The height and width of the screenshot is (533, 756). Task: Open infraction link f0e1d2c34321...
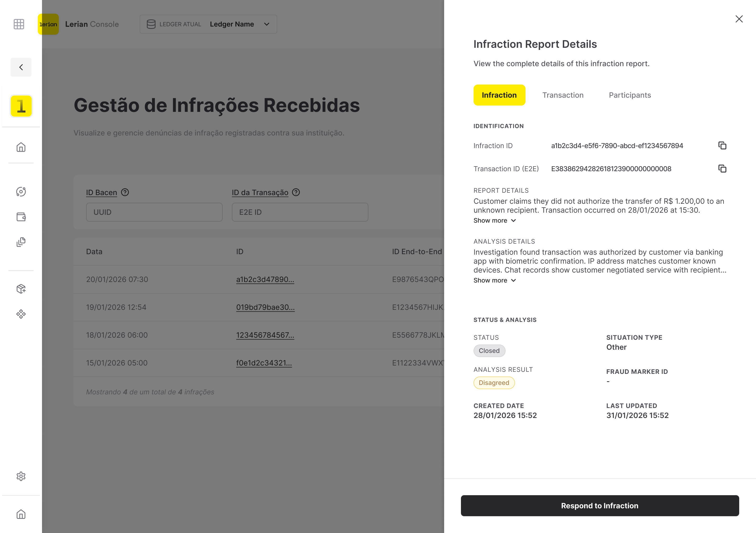click(264, 363)
